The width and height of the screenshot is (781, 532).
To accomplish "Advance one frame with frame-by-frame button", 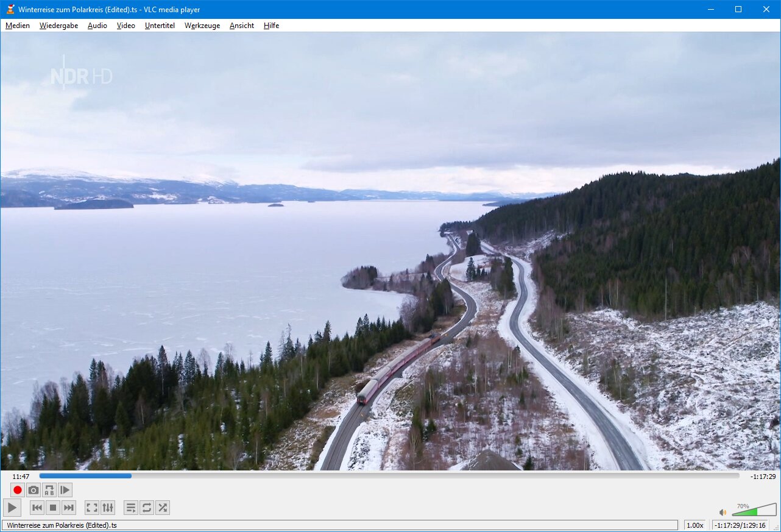I will coord(65,490).
